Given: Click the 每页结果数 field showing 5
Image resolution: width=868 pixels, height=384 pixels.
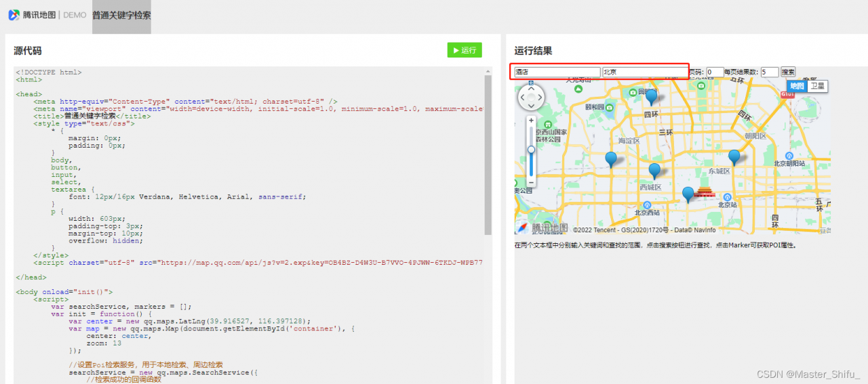Looking at the screenshot, I should point(769,72).
